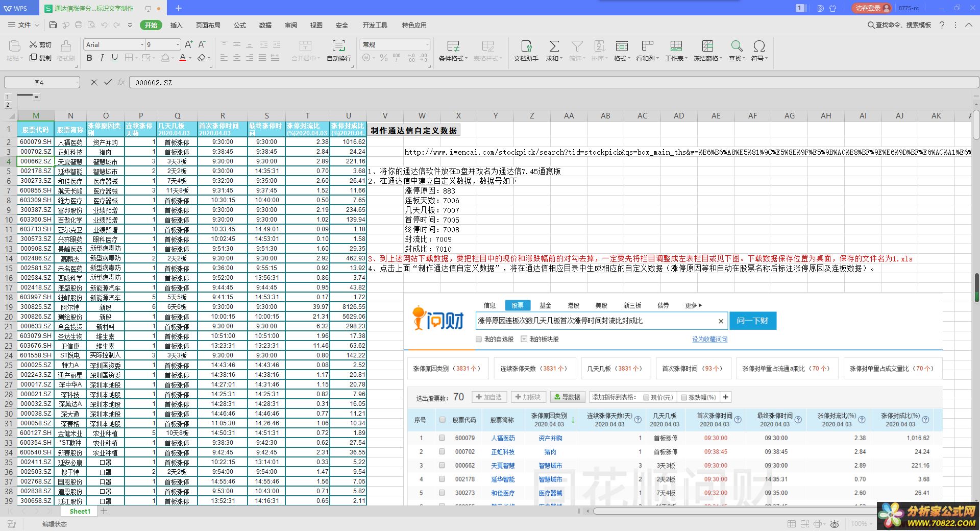The image size is (980, 531).
Task: Toggle Italic formatting
Action: tap(102, 58)
